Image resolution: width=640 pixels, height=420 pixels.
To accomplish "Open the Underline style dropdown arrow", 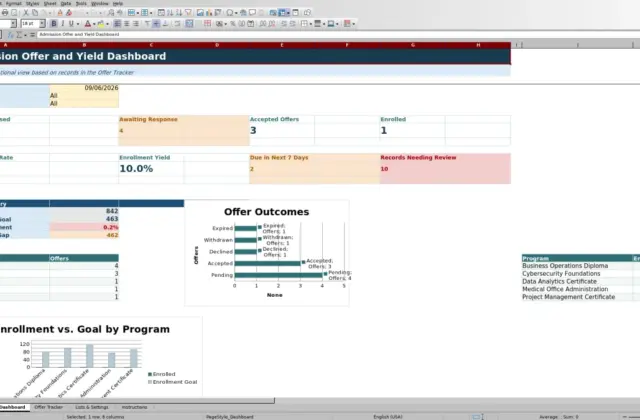I will (x=78, y=24).
